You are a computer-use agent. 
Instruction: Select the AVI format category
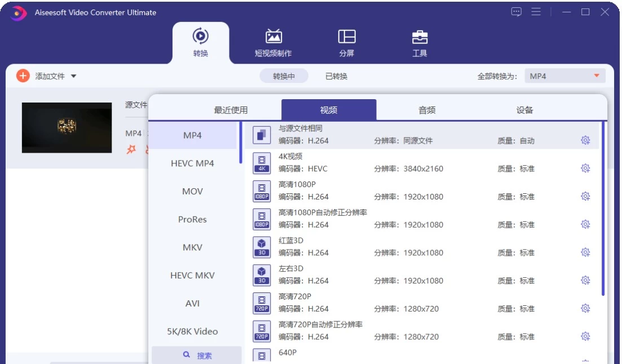pos(192,303)
